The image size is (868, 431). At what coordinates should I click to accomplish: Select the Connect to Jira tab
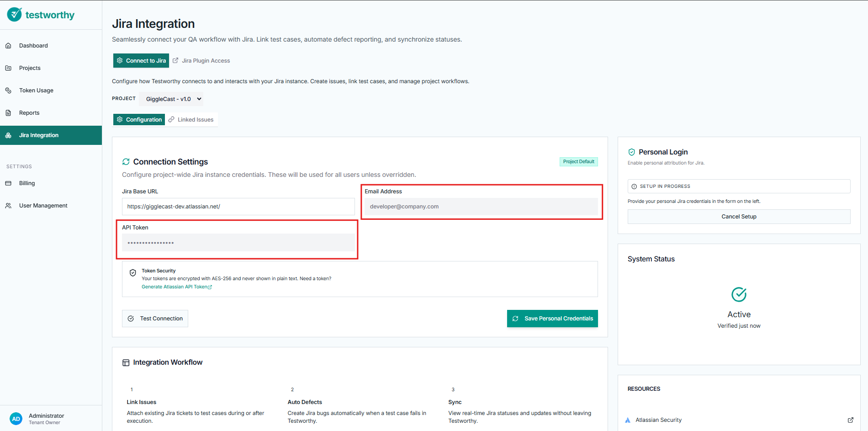pos(141,61)
